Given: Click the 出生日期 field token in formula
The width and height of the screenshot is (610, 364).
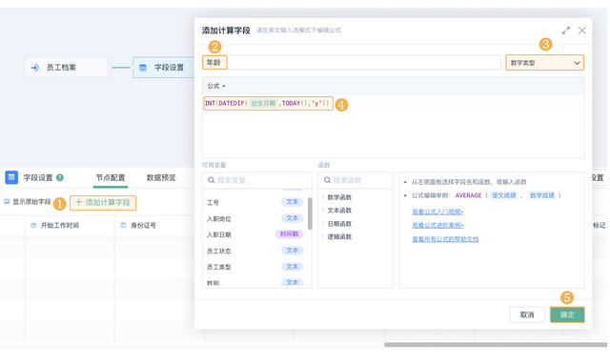Looking at the screenshot, I should [x=263, y=103].
